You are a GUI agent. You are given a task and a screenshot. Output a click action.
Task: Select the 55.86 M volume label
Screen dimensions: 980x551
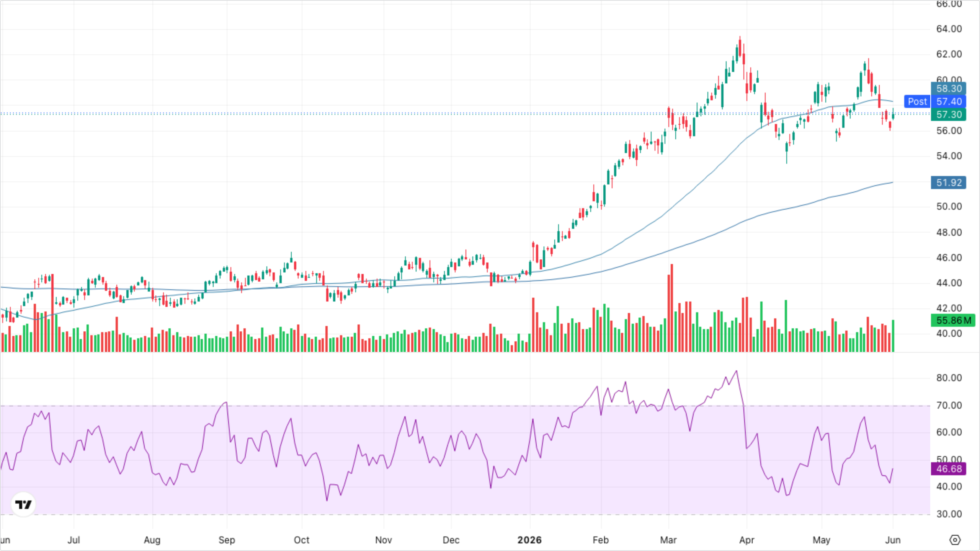(953, 320)
